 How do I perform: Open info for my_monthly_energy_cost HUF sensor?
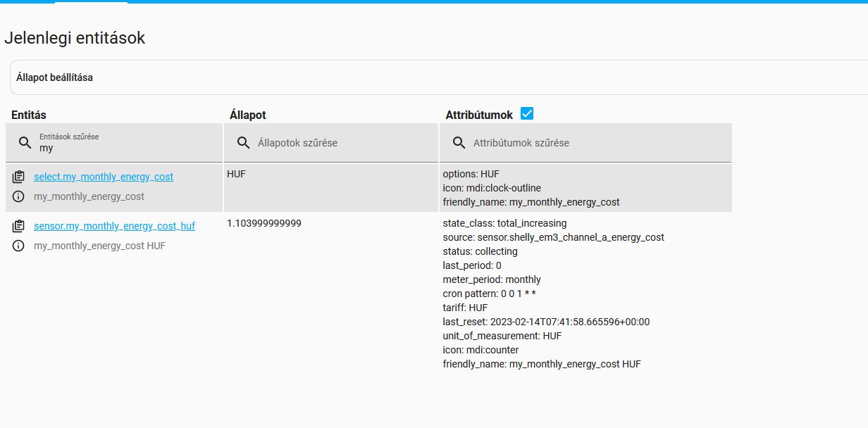pos(18,246)
